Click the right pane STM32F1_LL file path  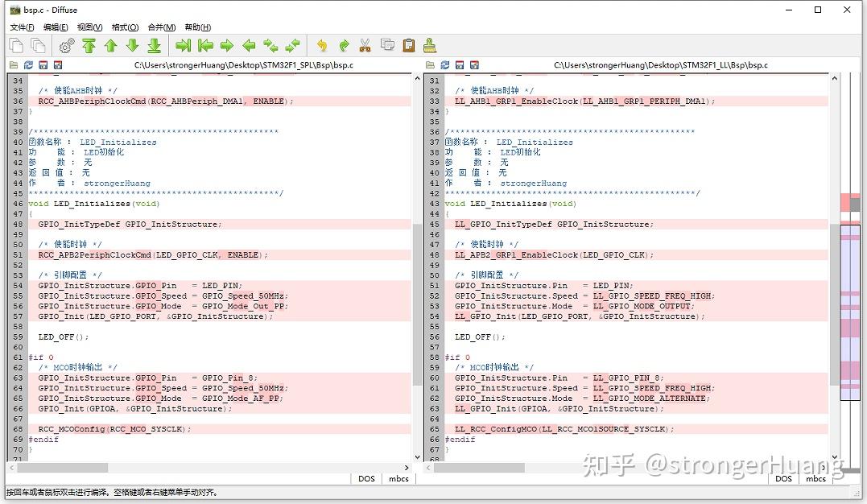pyautogui.click(x=661, y=64)
